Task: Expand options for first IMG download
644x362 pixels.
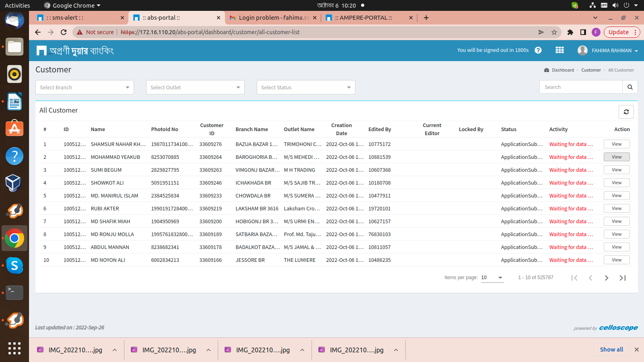Action: [x=115, y=350]
